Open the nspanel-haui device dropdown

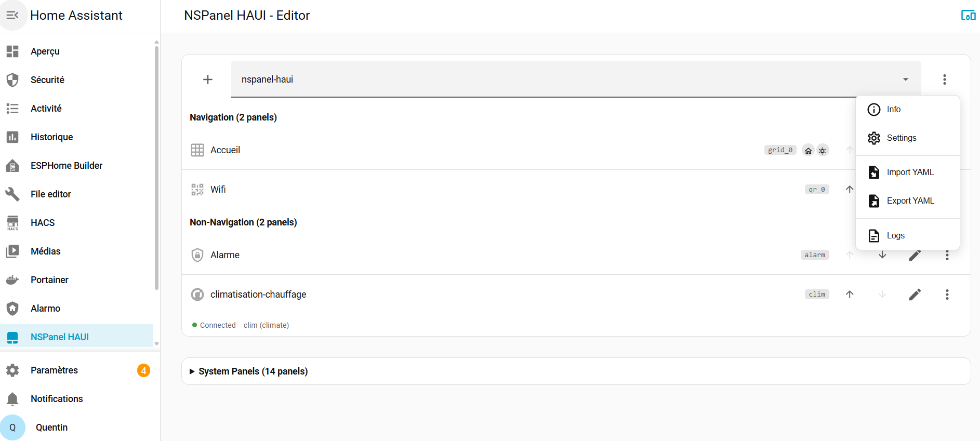coord(576,79)
